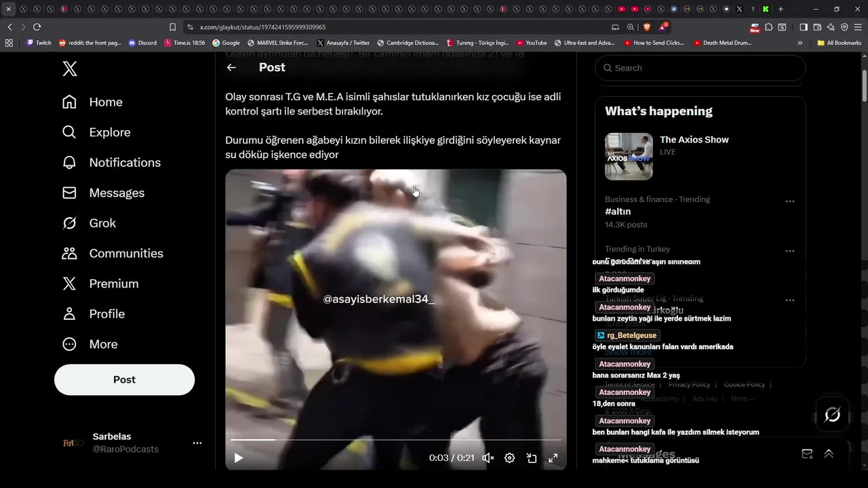868x488 pixels.
Task: Click the address bar URL
Action: 263,27
